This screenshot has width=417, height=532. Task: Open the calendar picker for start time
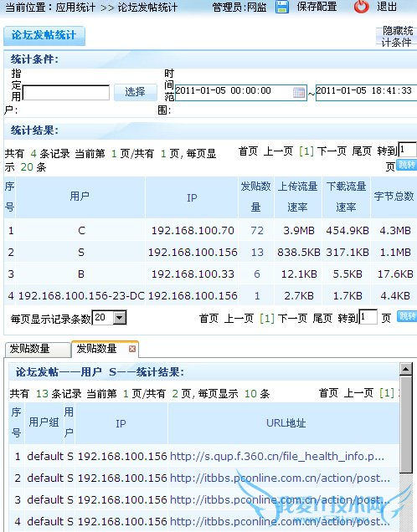(299, 92)
